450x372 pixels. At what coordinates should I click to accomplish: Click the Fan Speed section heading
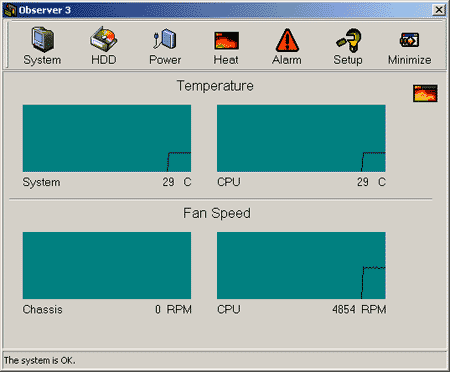pos(217,213)
